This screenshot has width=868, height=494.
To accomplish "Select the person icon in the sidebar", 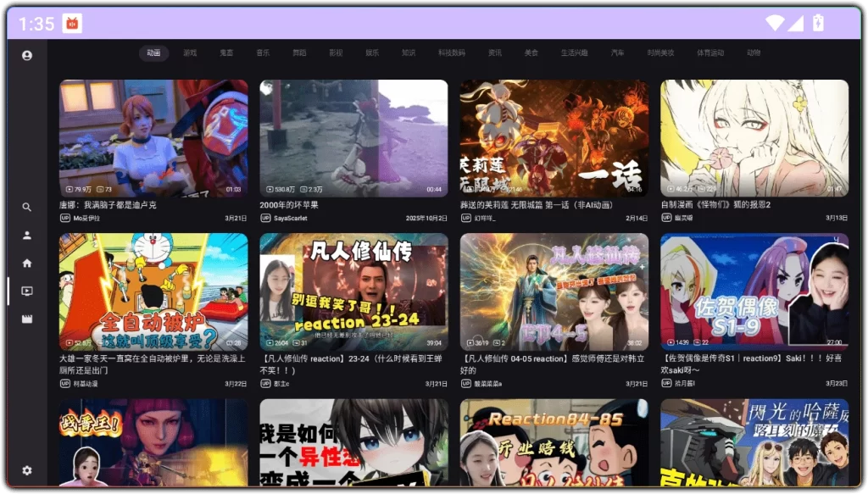I will click(x=26, y=236).
